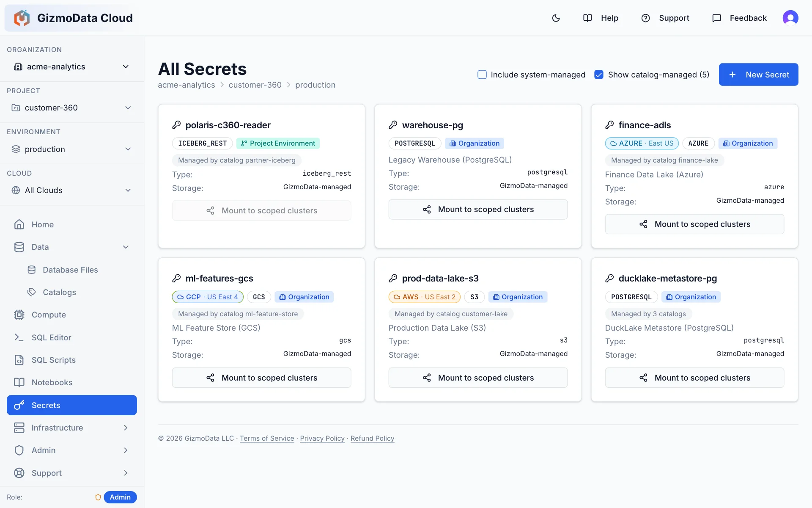Open the Privacy Policy link
The height and width of the screenshot is (508, 812).
tap(322, 438)
